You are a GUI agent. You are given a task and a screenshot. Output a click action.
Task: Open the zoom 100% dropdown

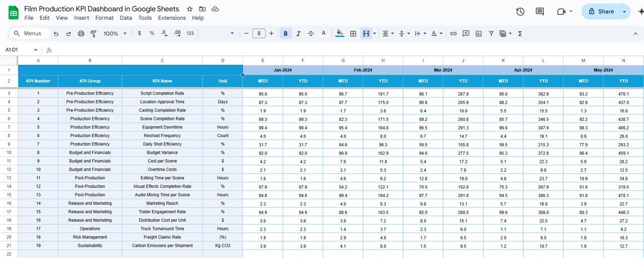(115, 34)
